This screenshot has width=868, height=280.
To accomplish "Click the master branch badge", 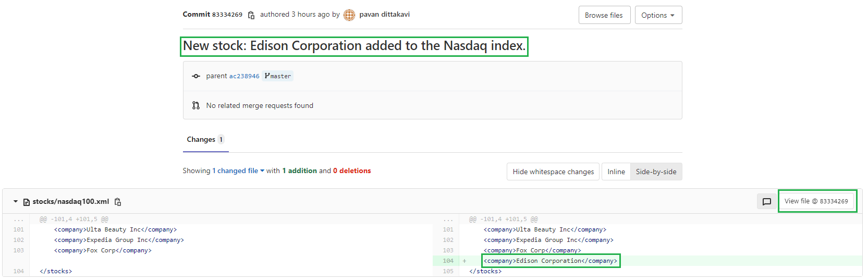I will point(278,76).
